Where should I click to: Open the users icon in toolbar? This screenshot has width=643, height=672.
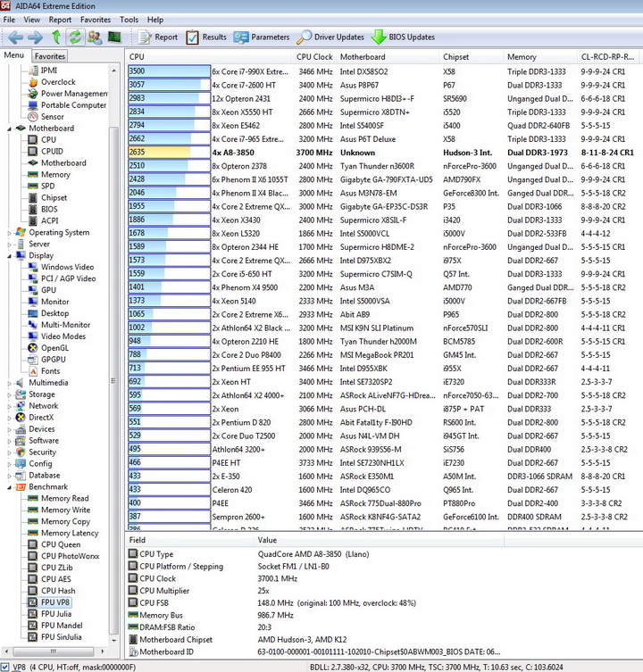tap(95, 37)
